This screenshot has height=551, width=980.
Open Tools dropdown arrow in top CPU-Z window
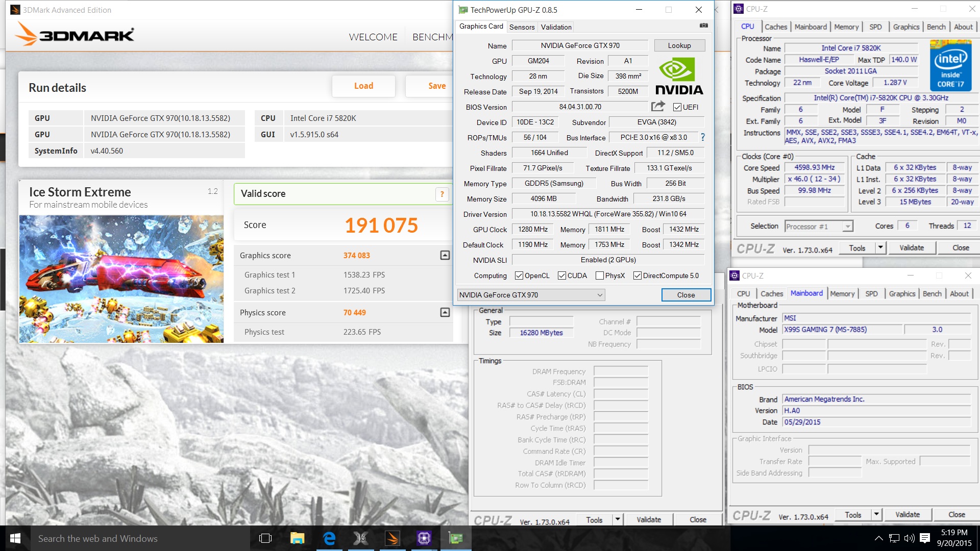click(880, 248)
